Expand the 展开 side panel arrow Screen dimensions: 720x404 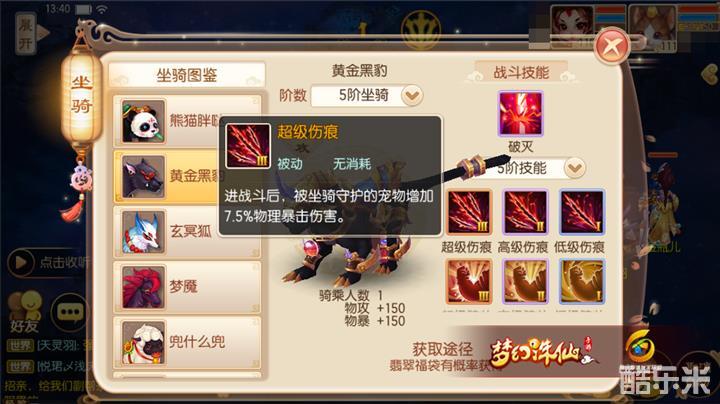click(31, 33)
